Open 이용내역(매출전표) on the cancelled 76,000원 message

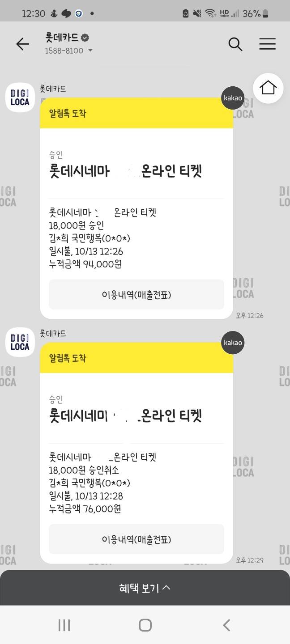[x=136, y=539]
